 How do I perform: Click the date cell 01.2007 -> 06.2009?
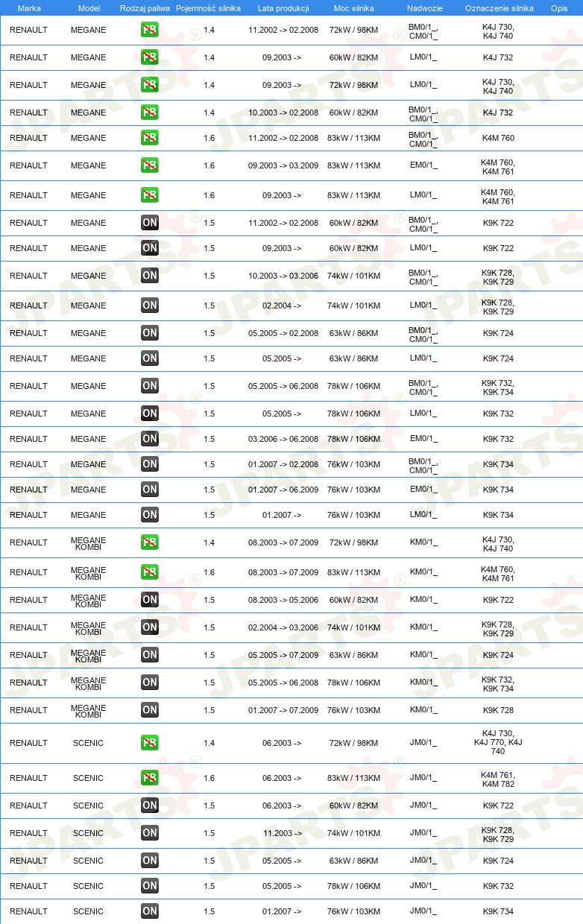pos(283,490)
